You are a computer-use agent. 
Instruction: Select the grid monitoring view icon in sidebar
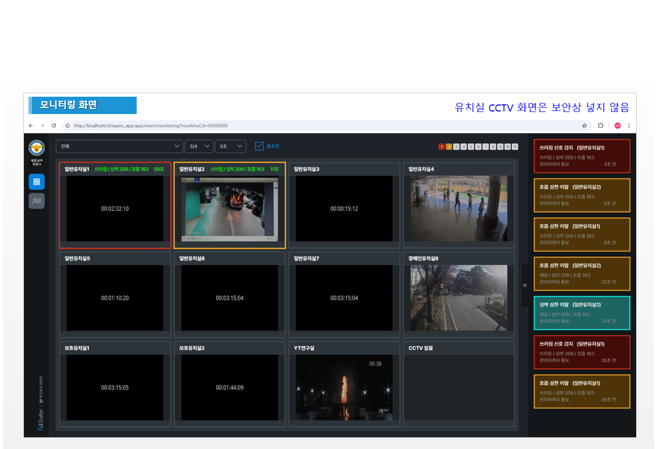coord(36,182)
